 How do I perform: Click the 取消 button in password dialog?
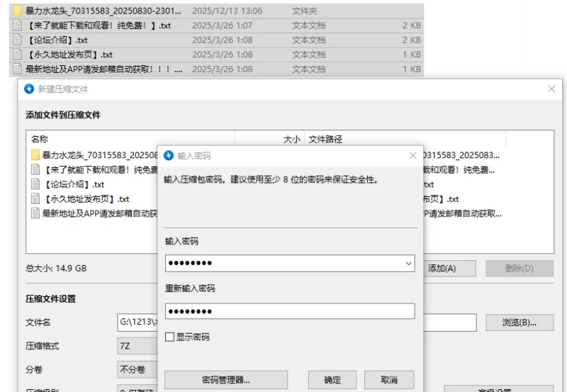(x=389, y=380)
